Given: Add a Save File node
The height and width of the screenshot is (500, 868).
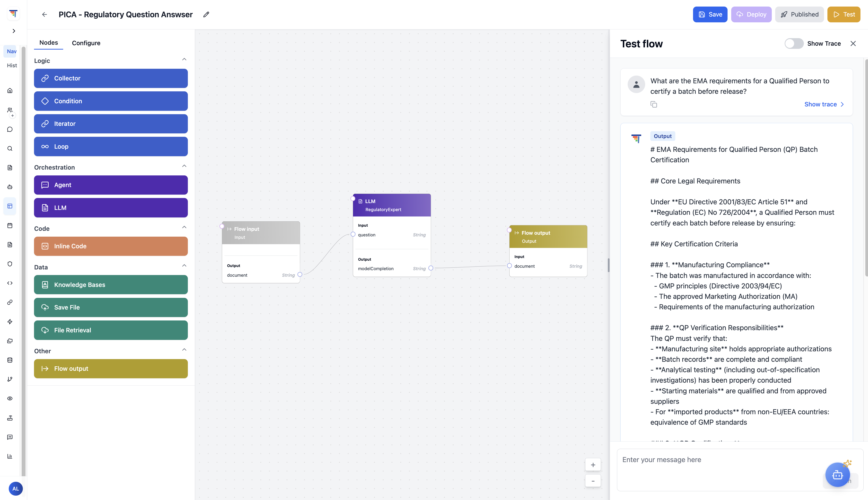Looking at the screenshot, I should pos(111,307).
